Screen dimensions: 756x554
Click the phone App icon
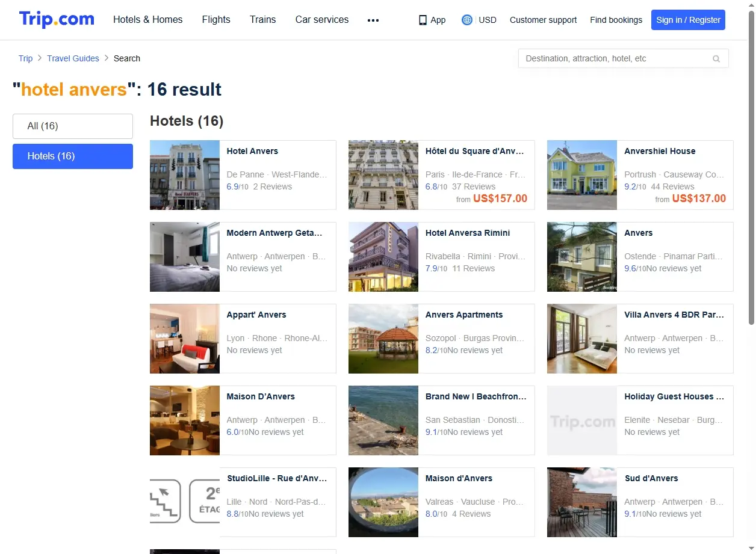[x=423, y=20]
